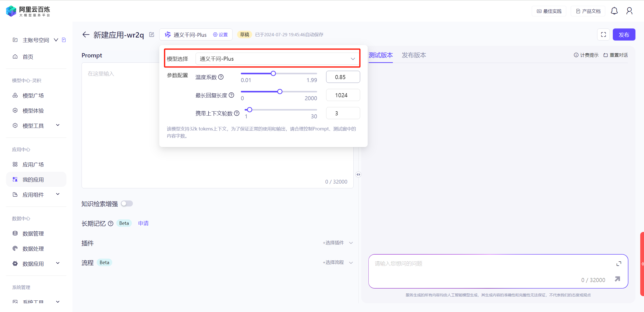Viewport: 644px width, 312px height.
Task: Click the edit pencil next to 新建应用-wr2q
Action: [151, 34]
